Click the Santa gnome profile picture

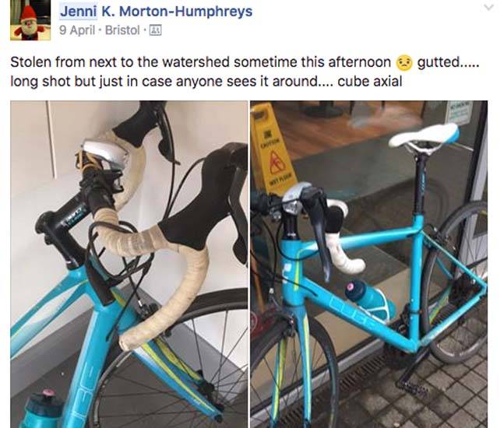point(30,20)
